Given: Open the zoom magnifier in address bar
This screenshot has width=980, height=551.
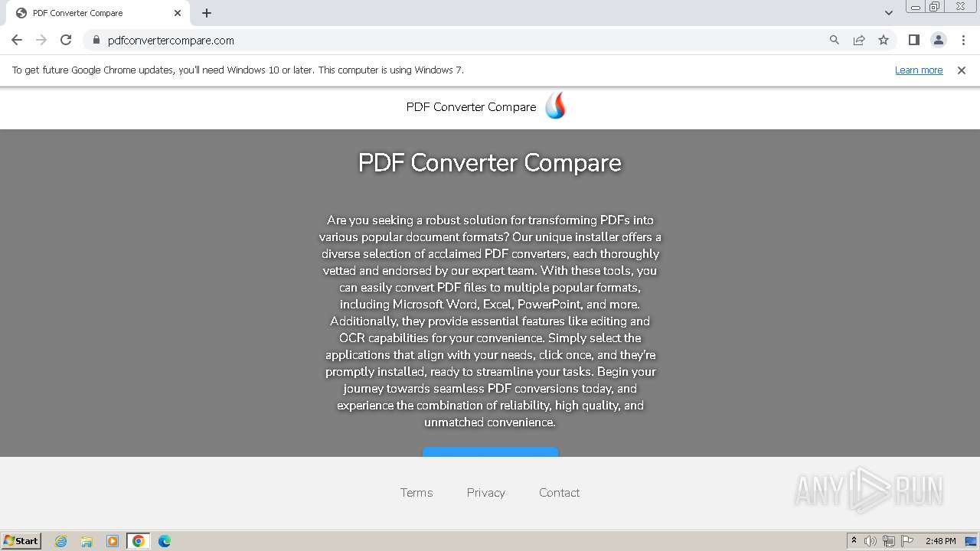Looking at the screenshot, I should pyautogui.click(x=835, y=40).
